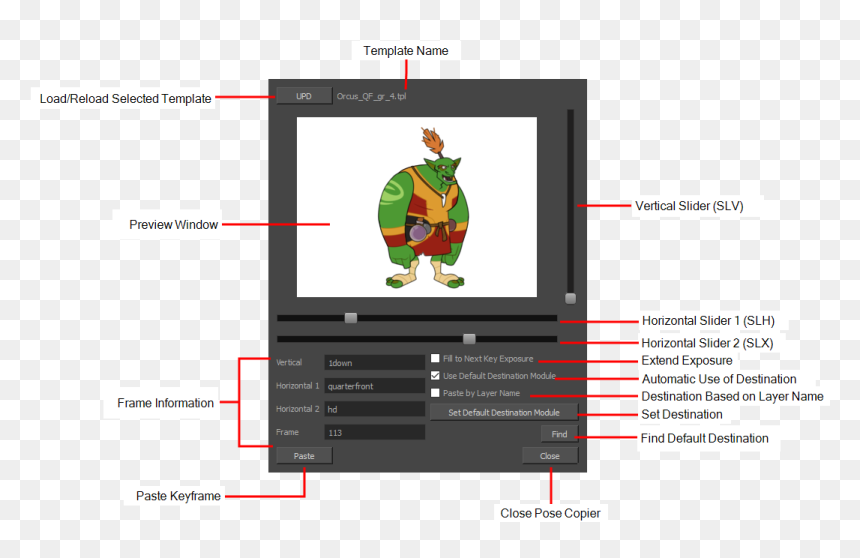Click the first horizontal slider handle
The height and width of the screenshot is (558, 860).
pos(350,318)
